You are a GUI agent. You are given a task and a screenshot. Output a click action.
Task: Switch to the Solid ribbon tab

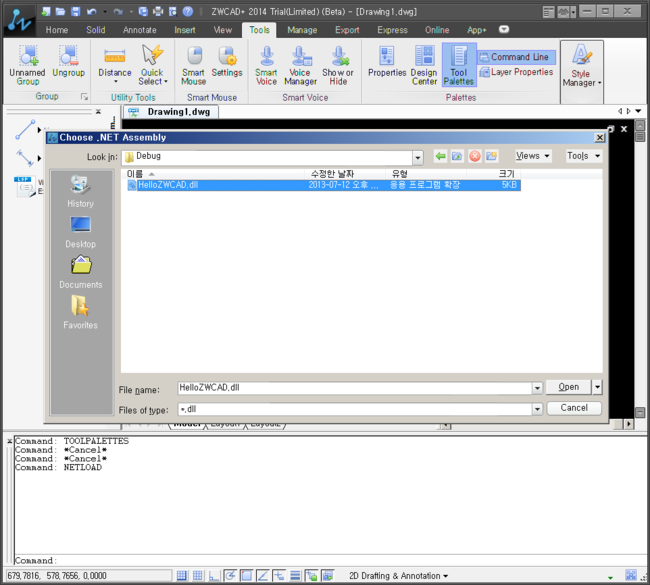(x=96, y=30)
